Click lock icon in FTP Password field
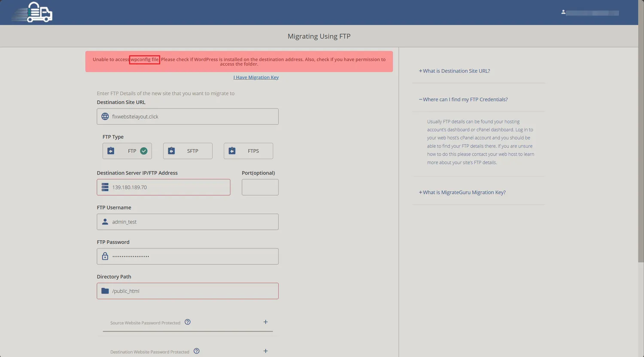Image resolution: width=644 pixels, height=357 pixels. (x=105, y=257)
